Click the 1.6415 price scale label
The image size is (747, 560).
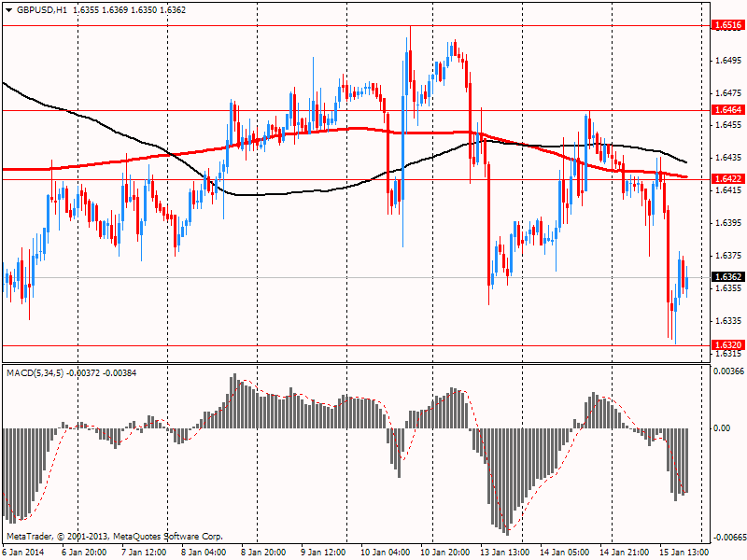pyautogui.click(x=728, y=190)
